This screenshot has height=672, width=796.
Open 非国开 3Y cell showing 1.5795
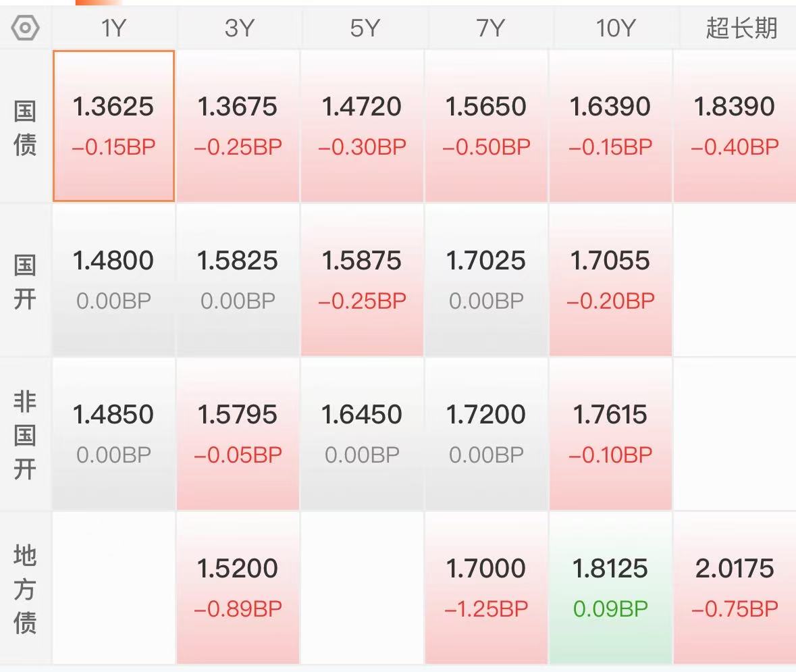(x=238, y=434)
